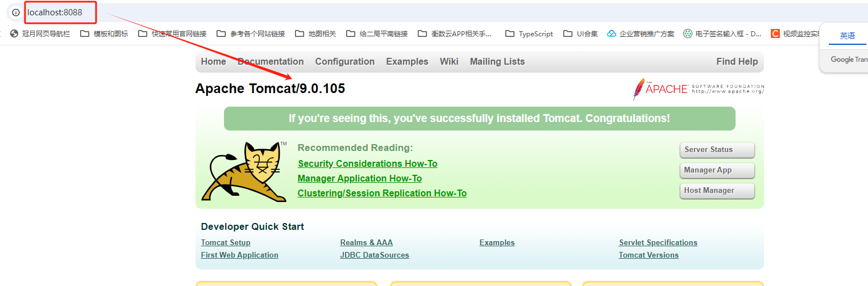Open Find Help in Tomcat navigation
868x286 pixels.
click(737, 62)
